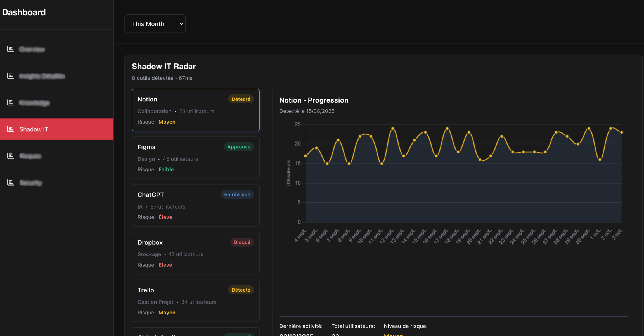Click the Dashboard title heading
Viewport: 644px width, 336px height.
24,12
